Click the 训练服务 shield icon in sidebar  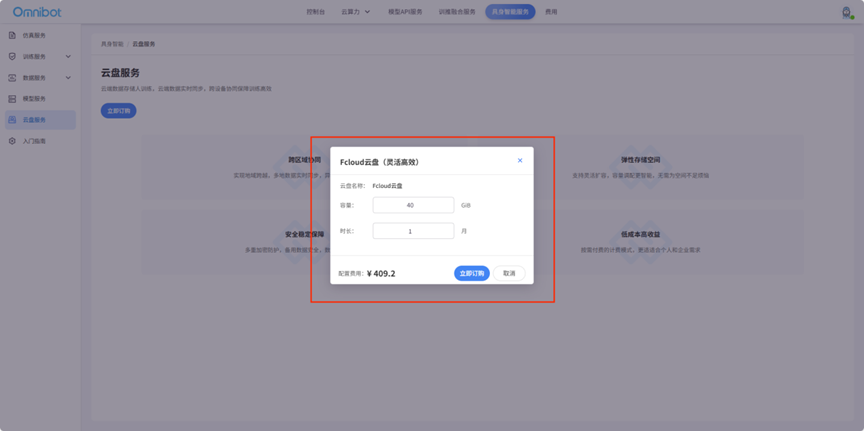[12, 56]
